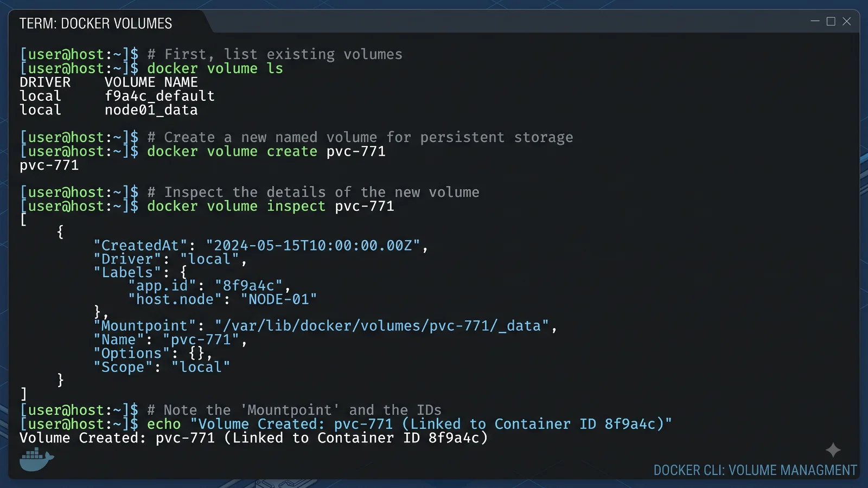Screen dimensions: 868x488
Task: Click the 'VOLUME NAME' column header
Action: (151, 82)
